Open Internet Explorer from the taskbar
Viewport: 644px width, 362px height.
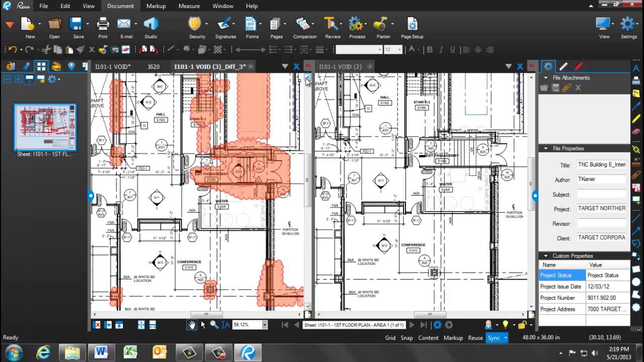[44, 351]
